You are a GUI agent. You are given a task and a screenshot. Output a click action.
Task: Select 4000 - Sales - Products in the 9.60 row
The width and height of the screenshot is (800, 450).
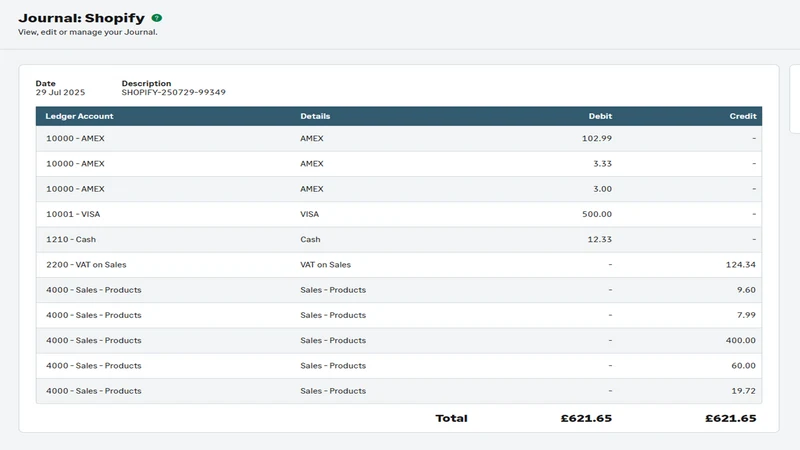pos(93,290)
